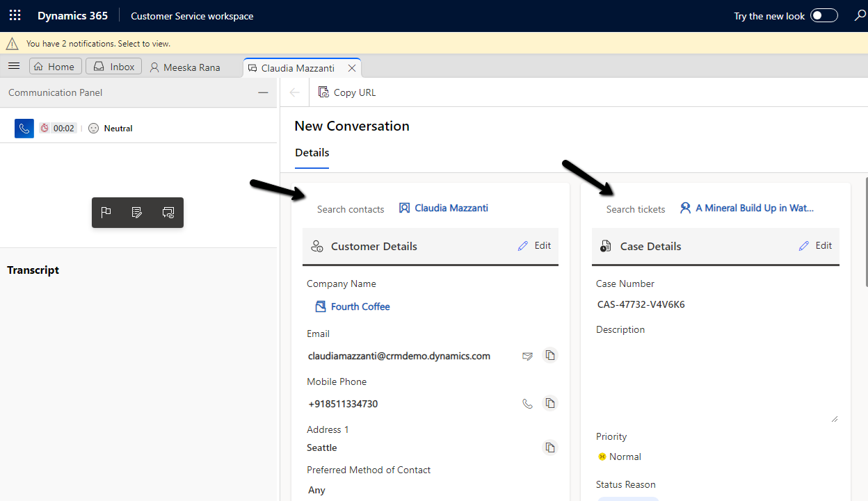Click the search magnifier icon
Viewport: 868px width, 501px height.
860,15
